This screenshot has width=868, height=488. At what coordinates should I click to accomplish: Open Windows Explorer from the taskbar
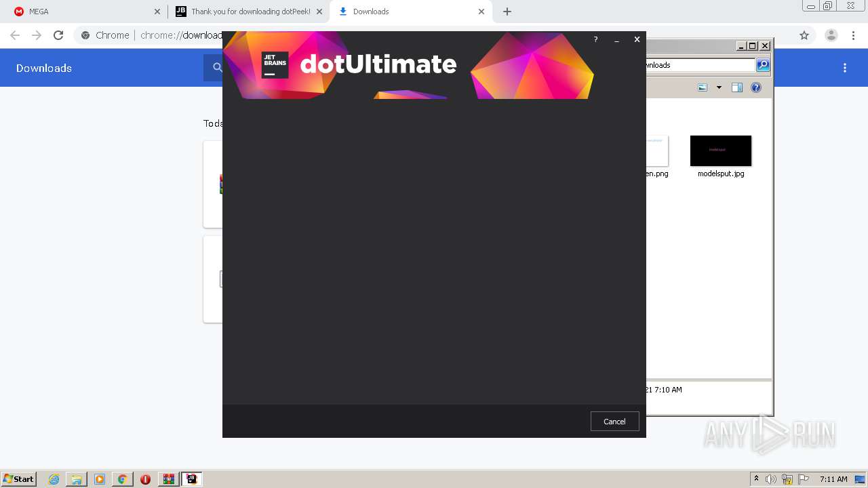coord(77,479)
